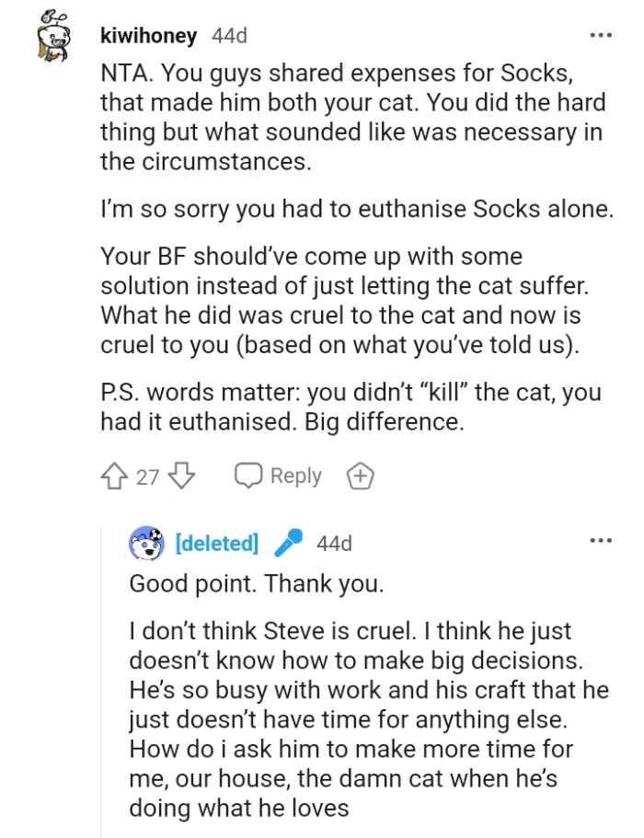Open the [deleted] user's avatar
The width and height of the screenshot is (644, 838).
coord(147,543)
